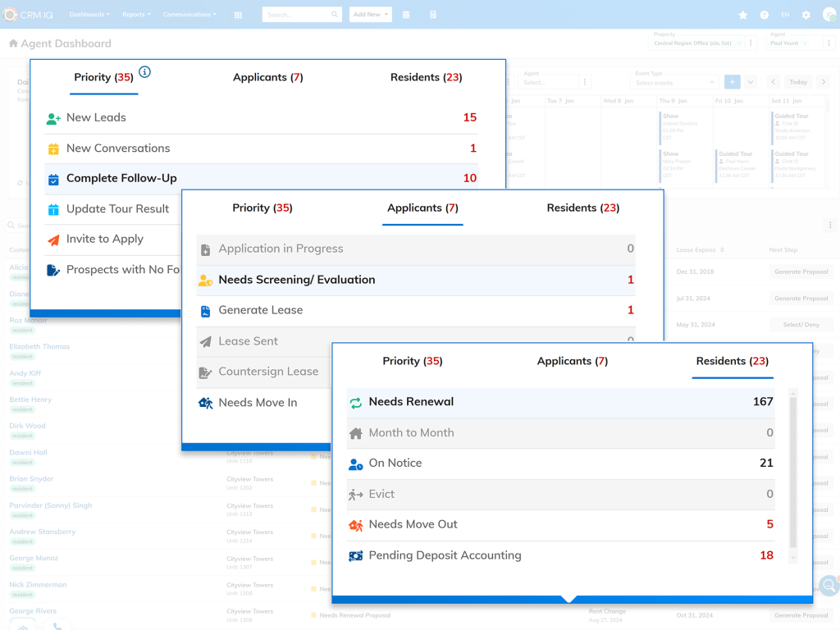Screen dimensions: 840x630
Task: Remove Central Region Office property filter
Action: point(739,43)
